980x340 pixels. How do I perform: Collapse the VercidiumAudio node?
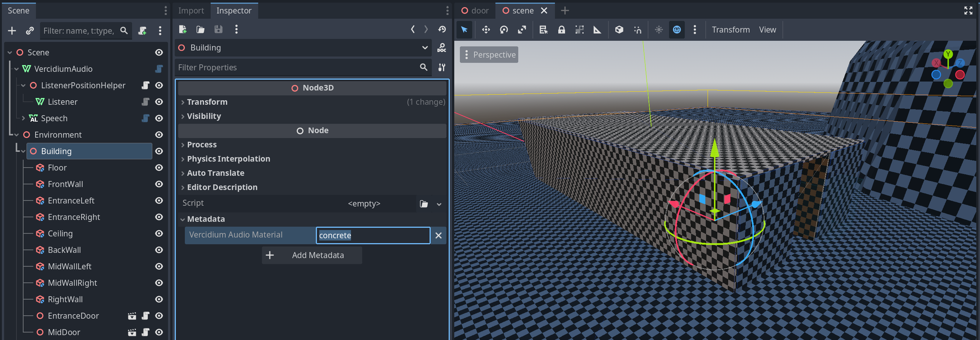coord(16,69)
